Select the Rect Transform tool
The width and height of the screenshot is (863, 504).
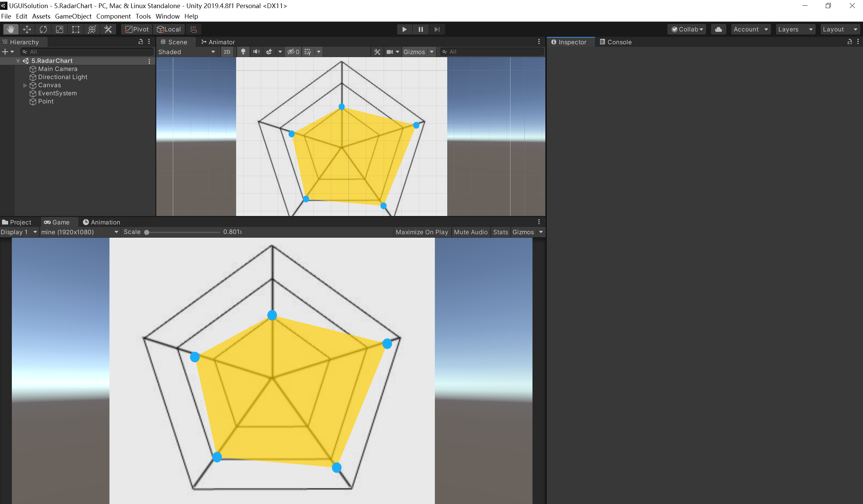click(x=76, y=29)
